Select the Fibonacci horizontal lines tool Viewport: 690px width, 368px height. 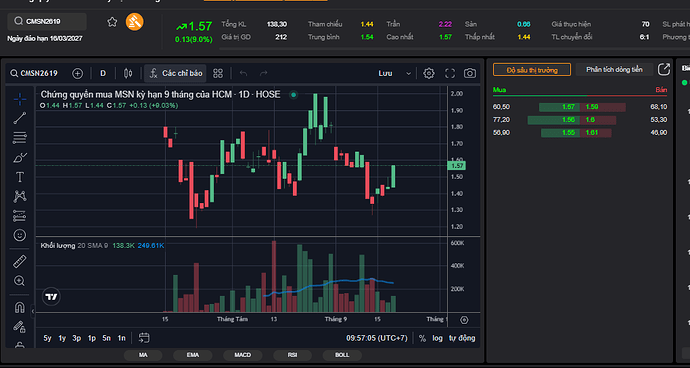pyautogui.click(x=20, y=138)
